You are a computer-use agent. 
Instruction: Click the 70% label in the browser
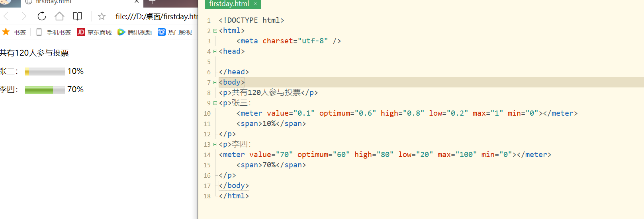click(76, 89)
